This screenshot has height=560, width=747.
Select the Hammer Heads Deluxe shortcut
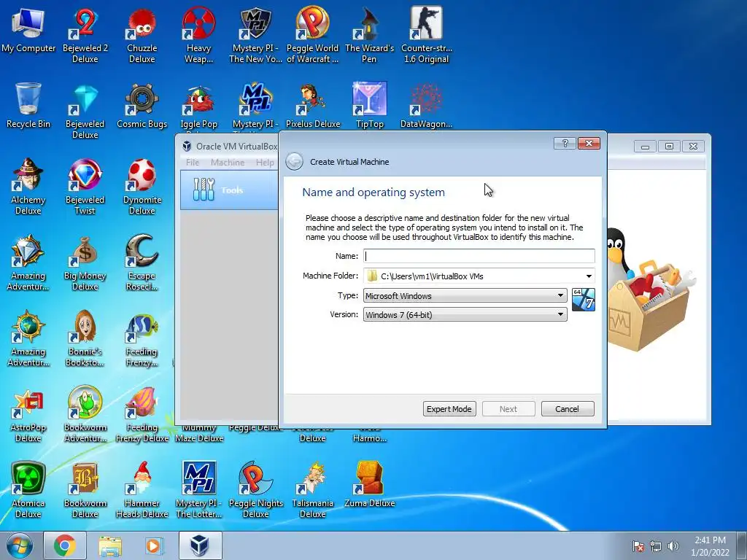pos(142,489)
